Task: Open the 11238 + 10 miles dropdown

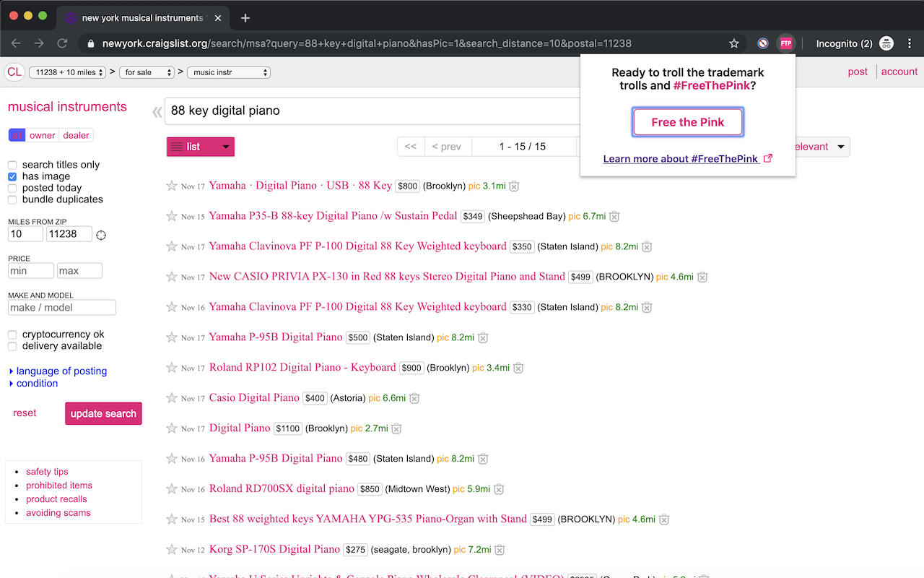Action: pos(67,72)
